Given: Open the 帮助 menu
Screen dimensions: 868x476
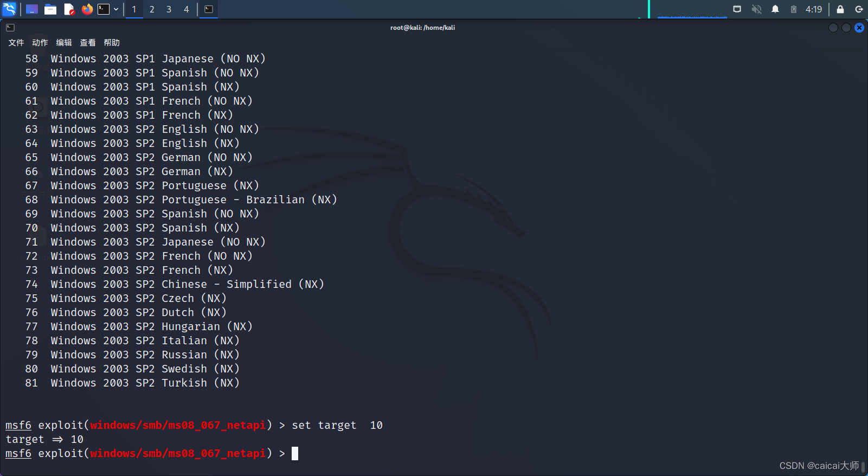Looking at the screenshot, I should point(112,43).
